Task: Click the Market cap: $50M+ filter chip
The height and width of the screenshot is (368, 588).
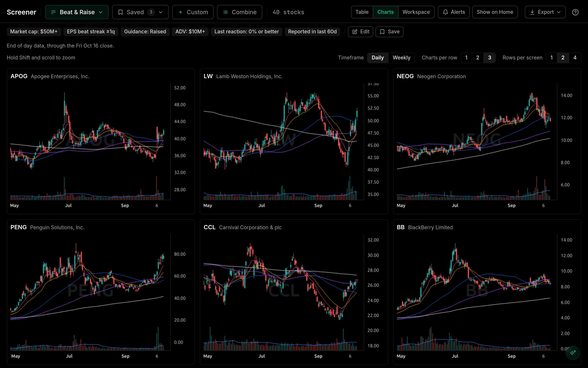Action: pyautogui.click(x=34, y=32)
